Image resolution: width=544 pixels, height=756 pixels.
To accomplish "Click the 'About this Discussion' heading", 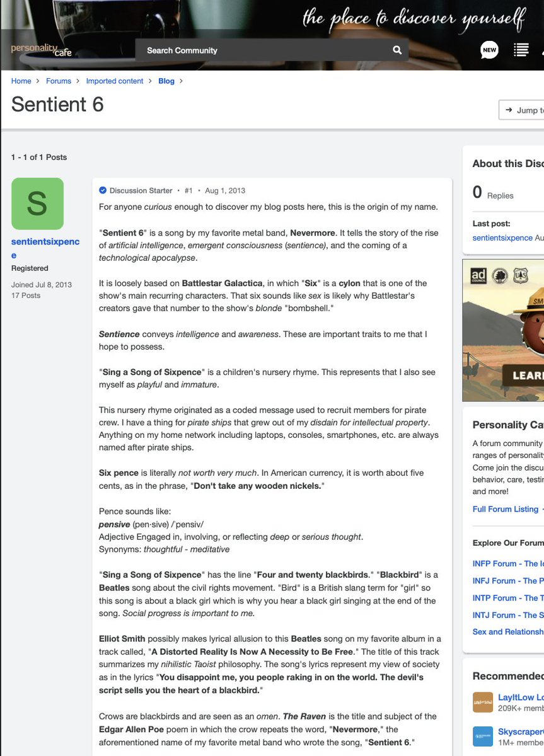I will click(x=508, y=164).
